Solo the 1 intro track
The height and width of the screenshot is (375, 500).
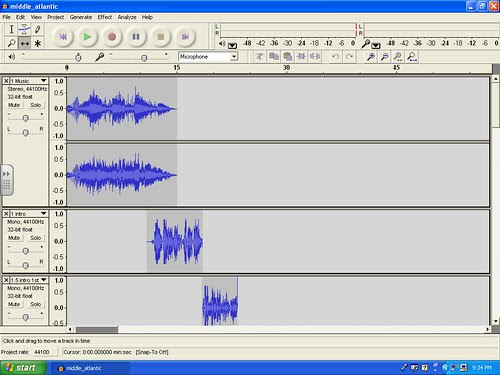click(36, 238)
